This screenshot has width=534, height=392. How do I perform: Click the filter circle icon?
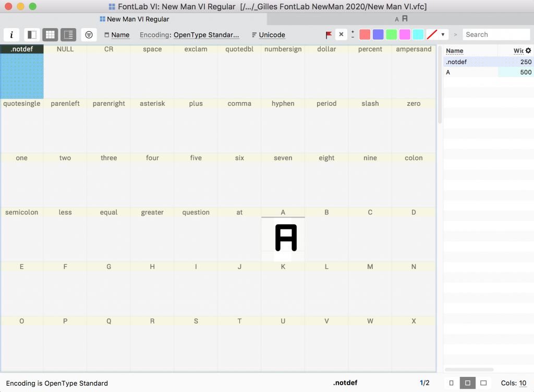pos(89,35)
